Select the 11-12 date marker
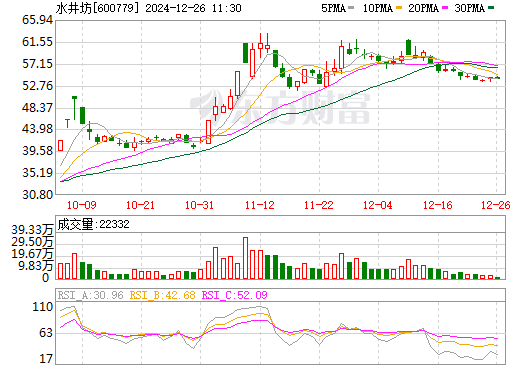This screenshot has height=365, width=520. click(x=260, y=205)
